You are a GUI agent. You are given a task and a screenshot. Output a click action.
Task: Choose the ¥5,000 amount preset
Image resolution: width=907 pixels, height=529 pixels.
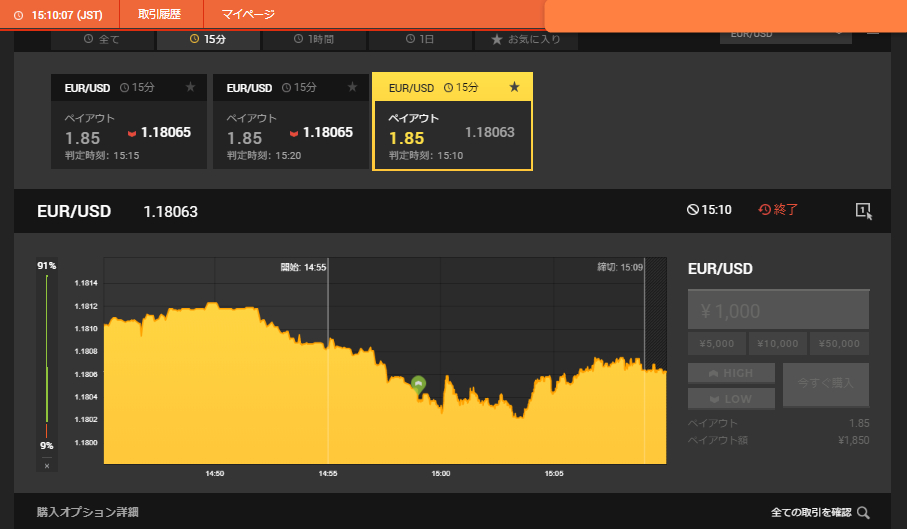717,343
